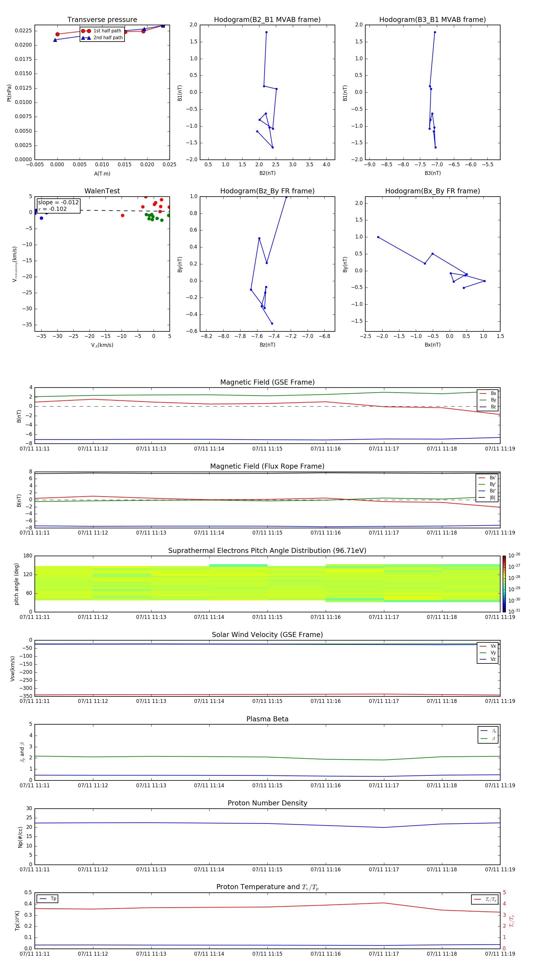
Task: Click the 'pitch angle (deg)' axis label
Action: 16,584
